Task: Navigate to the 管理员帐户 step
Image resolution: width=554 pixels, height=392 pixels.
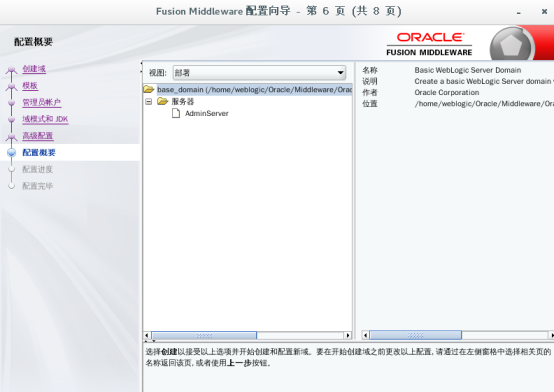Action: [42, 103]
